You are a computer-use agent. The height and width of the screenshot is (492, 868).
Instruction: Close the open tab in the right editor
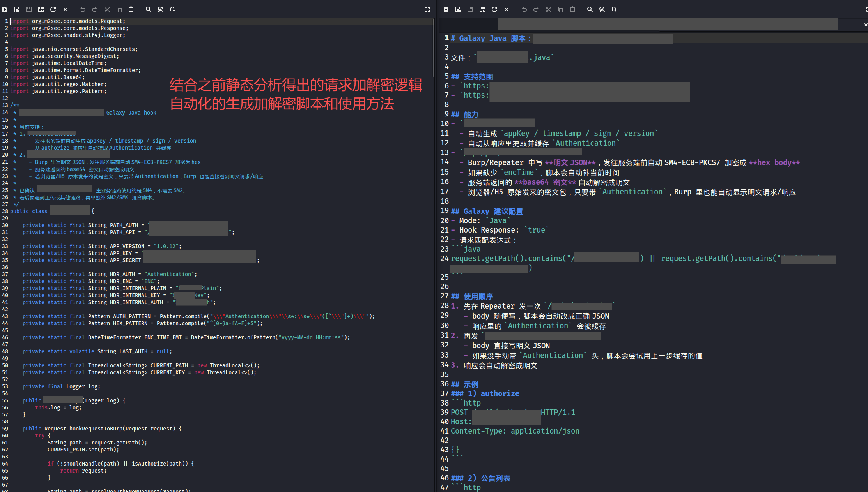(866, 25)
